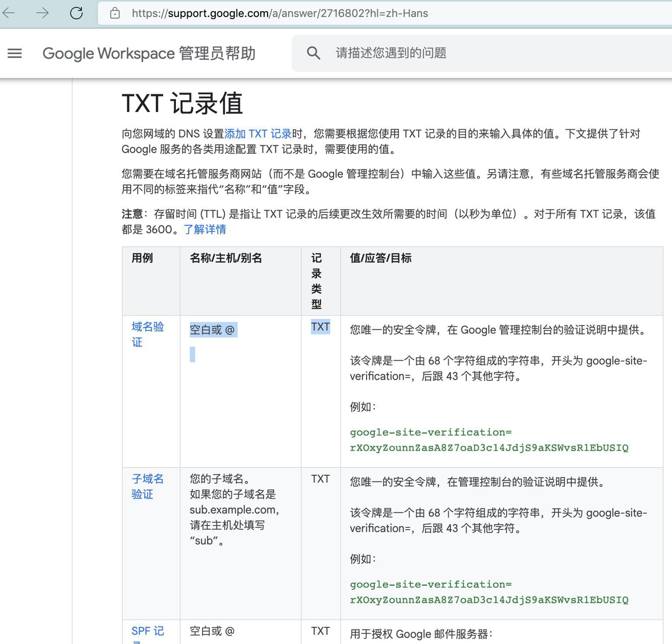
Task: Click the TXT cell in SPF row
Action: [320, 631]
